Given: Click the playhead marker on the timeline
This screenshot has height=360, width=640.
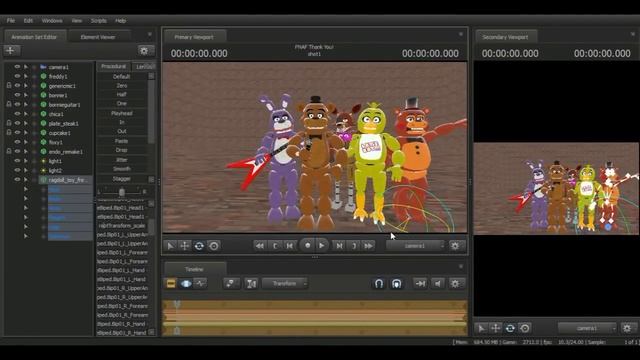Looking at the screenshot, I should (x=177, y=304).
